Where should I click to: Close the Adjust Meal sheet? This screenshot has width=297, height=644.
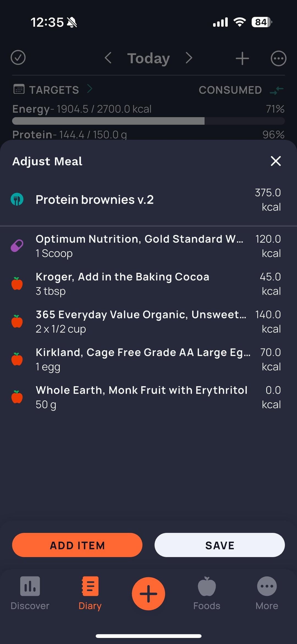click(x=276, y=161)
